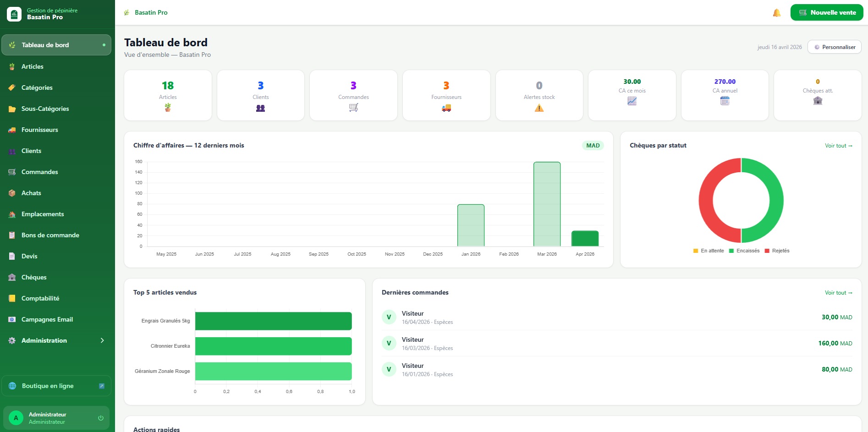Click the bank icon on Chèques att. card
Viewport: 868px width, 432px height.
point(818,101)
